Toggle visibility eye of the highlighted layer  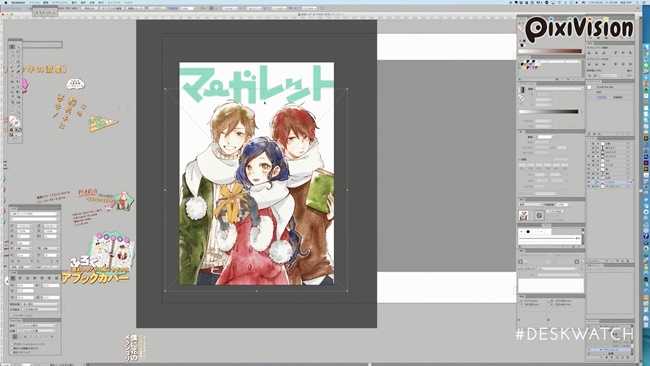(x=589, y=182)
